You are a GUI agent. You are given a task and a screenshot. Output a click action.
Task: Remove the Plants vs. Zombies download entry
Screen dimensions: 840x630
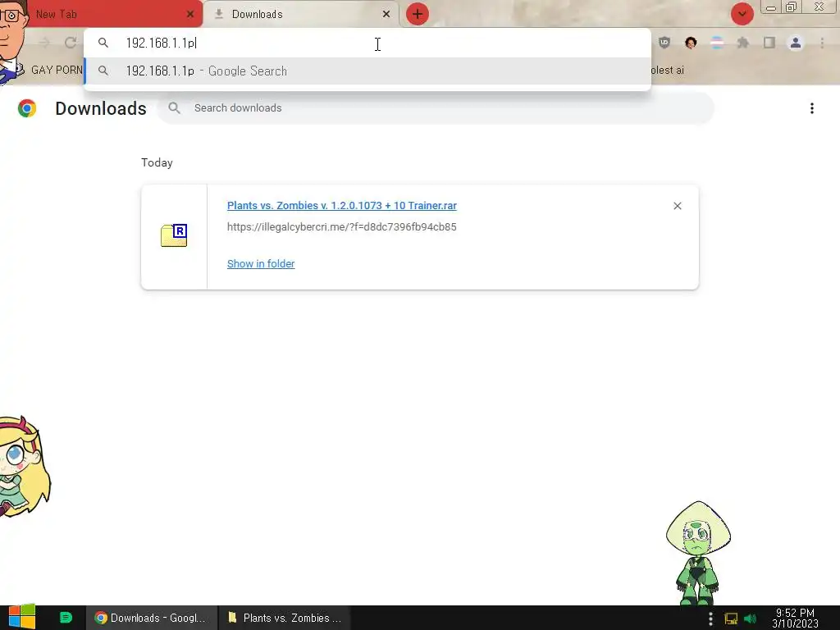coord(677,206)
